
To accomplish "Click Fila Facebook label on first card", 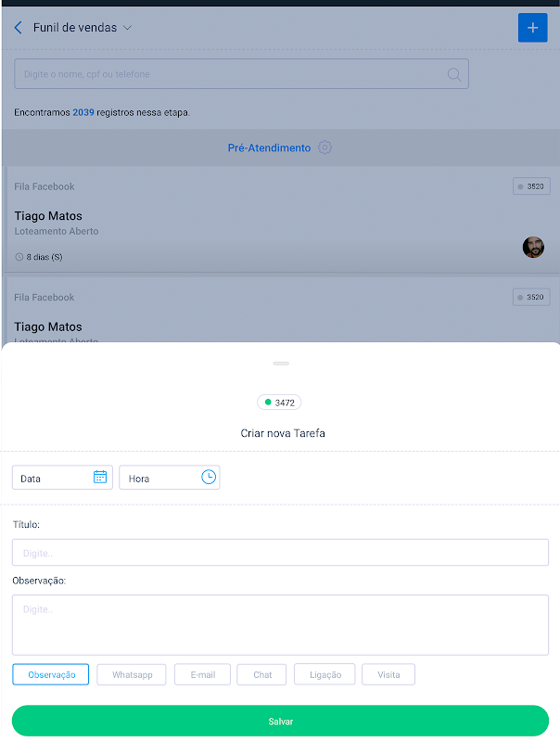I will pos(45,186).
